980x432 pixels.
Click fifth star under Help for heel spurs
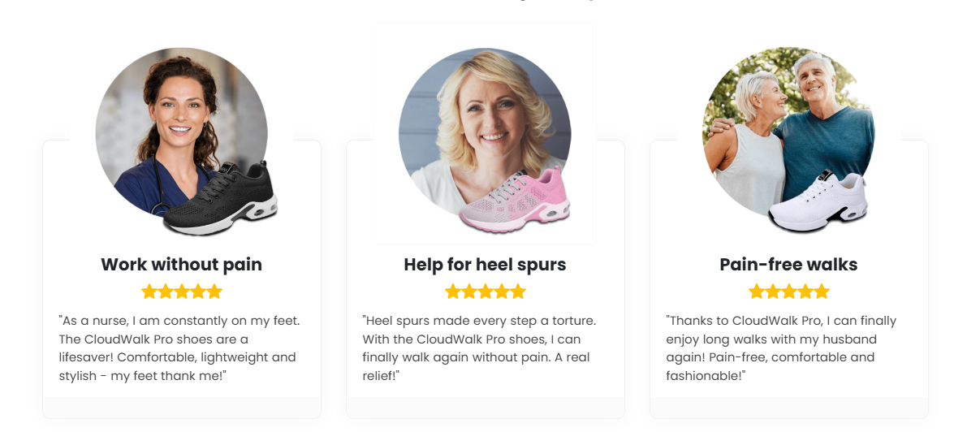517,292
